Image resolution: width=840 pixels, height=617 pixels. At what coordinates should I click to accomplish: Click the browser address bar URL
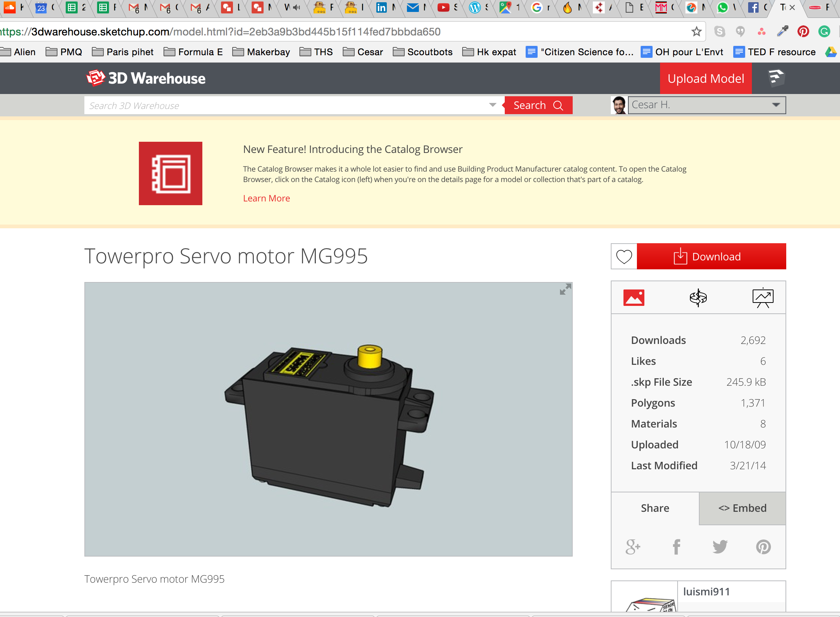pos(221,32)
